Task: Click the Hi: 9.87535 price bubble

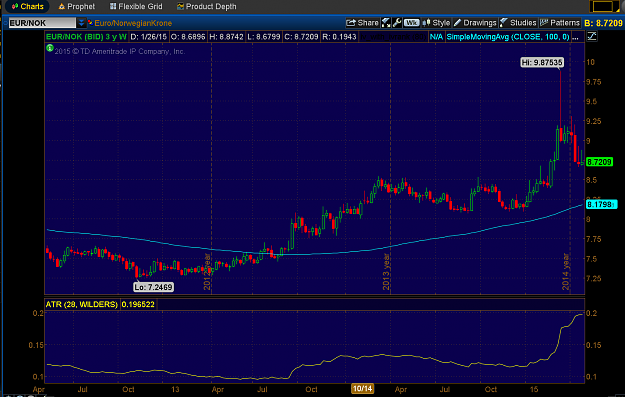Action: (542, 62)
